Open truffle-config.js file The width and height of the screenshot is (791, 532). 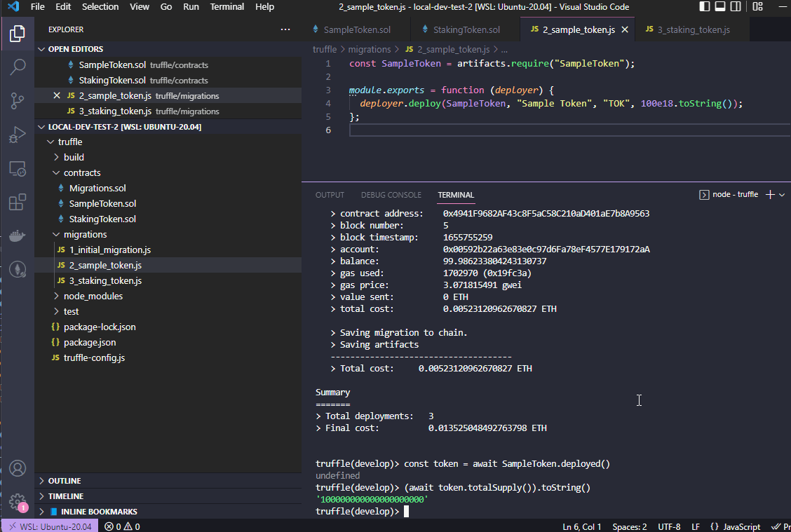click(94, 357)
